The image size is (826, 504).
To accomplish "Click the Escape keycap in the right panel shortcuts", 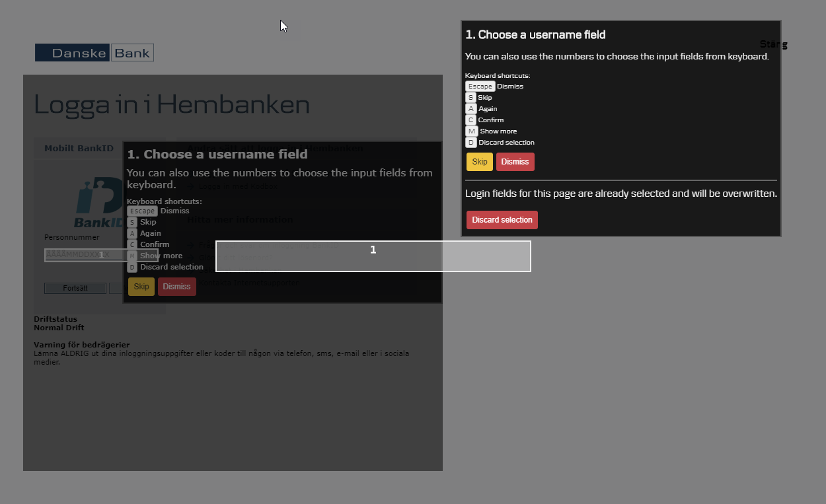I will pos(480,86).
